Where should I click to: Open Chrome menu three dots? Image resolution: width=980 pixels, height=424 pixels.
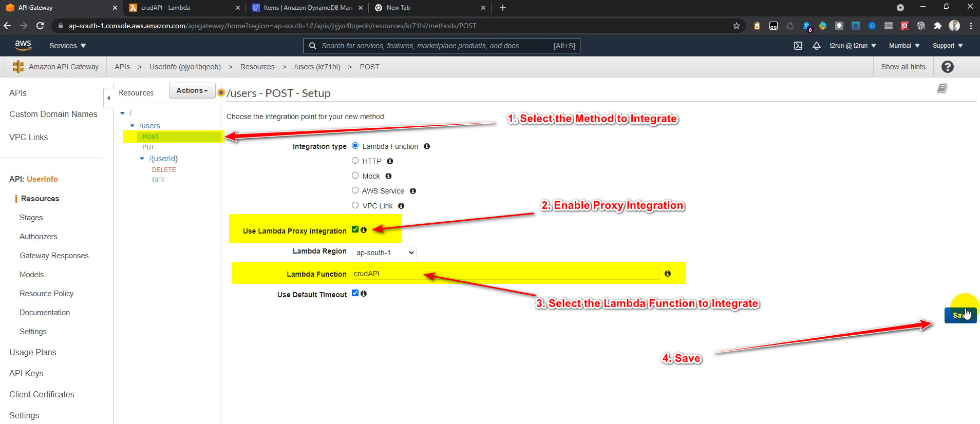pyautogui.click(x=971, y=26)
